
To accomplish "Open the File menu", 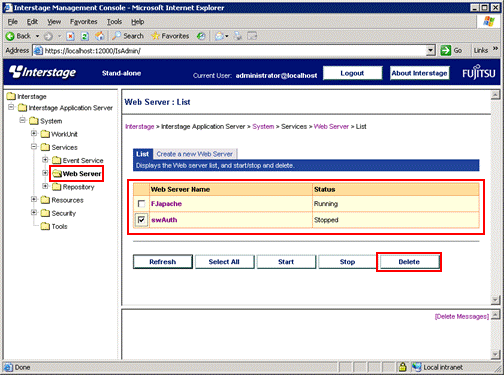I will click(13, 22).
